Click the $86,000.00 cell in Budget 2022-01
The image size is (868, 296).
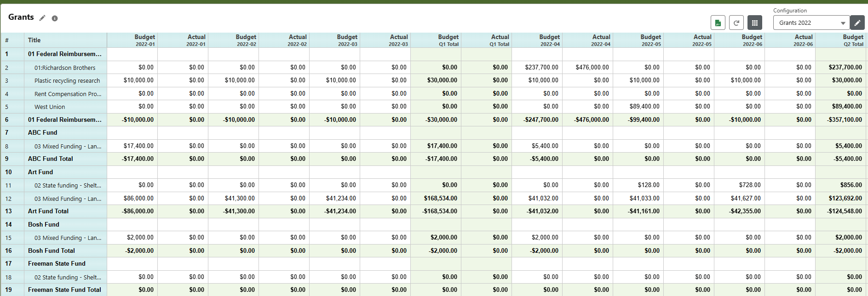coord(132,198)
